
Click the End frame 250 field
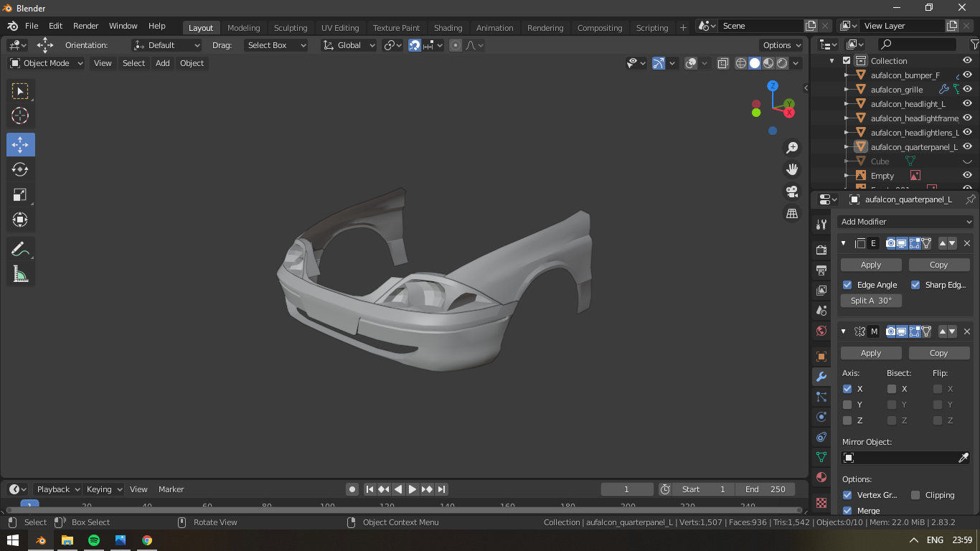pos(765,489)
